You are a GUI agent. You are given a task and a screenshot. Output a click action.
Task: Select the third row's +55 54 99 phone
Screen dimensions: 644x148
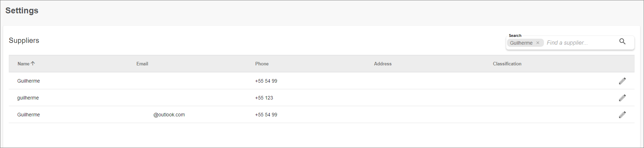point(266,115)
